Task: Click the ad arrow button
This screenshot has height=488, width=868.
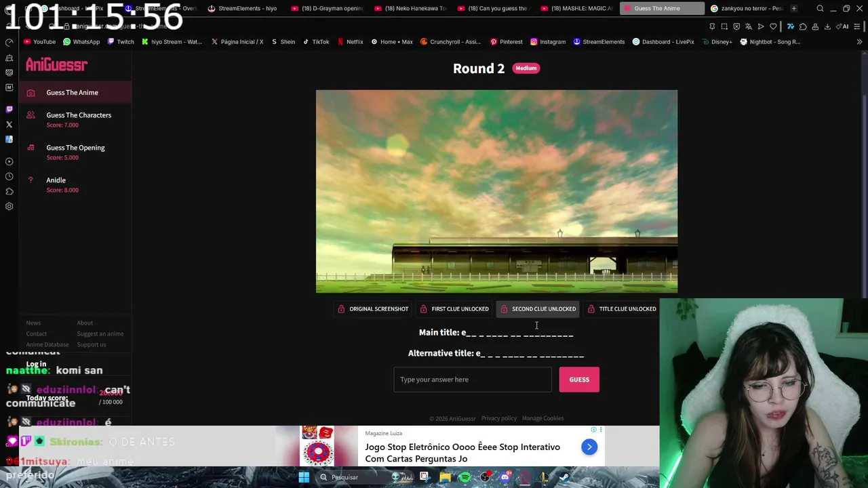Action: (x=589, y=447)
